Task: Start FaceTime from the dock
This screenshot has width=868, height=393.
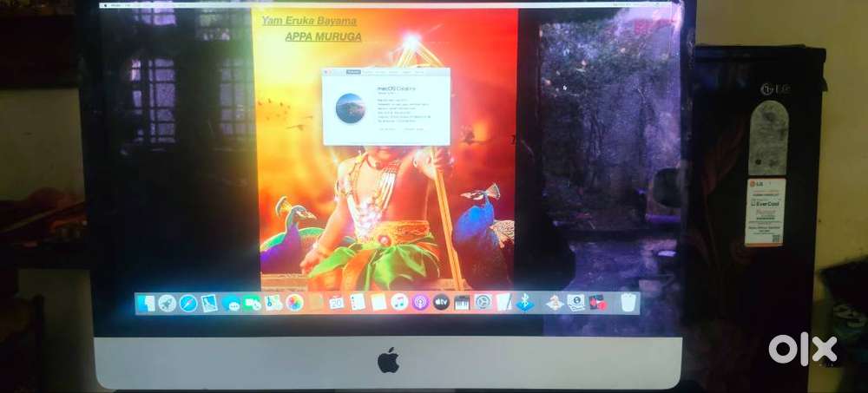Action: [253, 303]
